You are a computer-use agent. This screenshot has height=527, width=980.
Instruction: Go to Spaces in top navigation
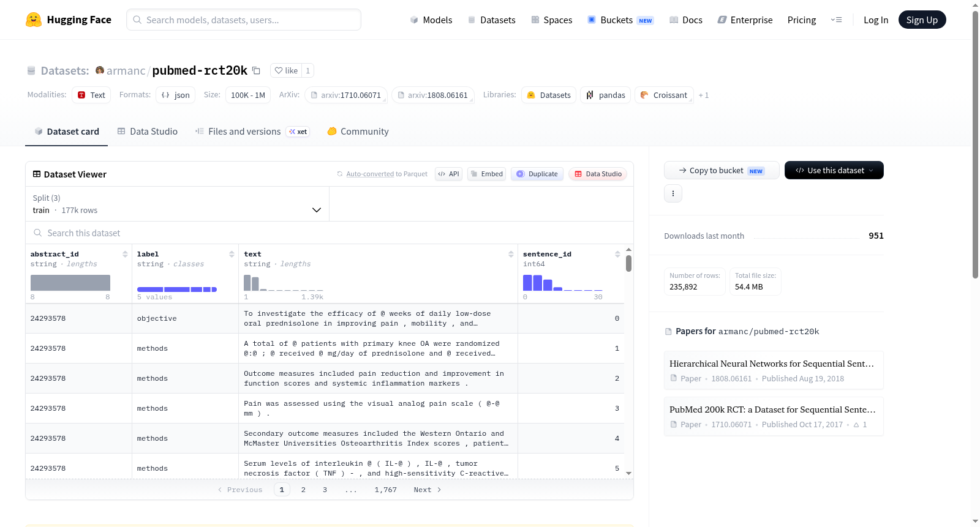[x=551, y=20]
